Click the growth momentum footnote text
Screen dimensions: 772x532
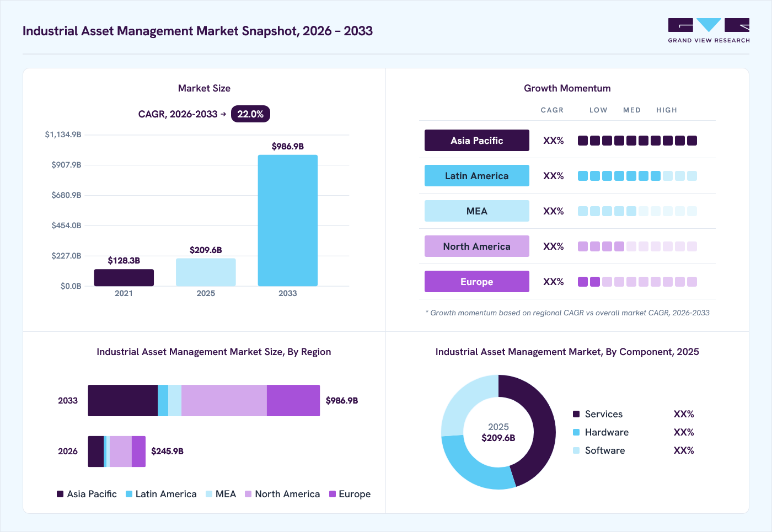(x=567, y=313)
